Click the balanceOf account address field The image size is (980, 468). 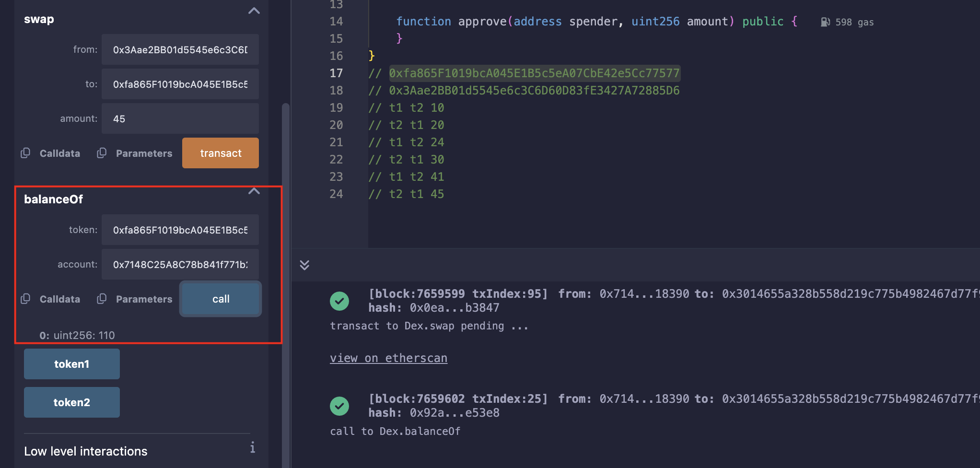click(180, 264)
